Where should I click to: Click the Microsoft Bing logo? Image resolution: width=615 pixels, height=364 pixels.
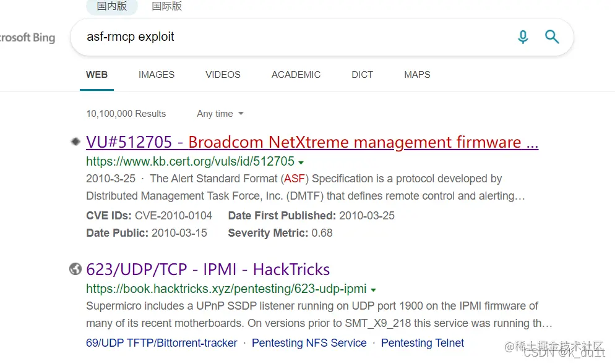27,38
